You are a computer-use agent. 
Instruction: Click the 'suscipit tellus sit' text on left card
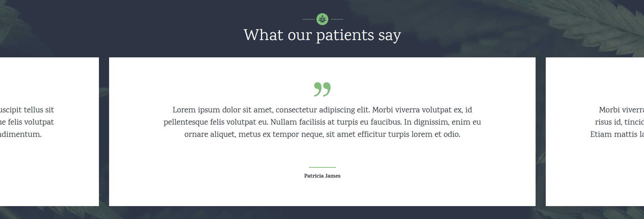(x=27, y=110)
